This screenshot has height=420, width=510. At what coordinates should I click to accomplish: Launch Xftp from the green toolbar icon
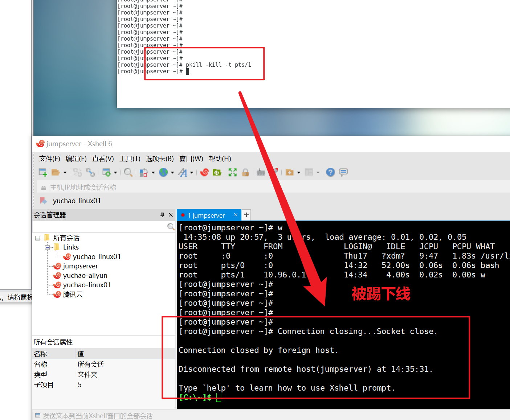217,172
